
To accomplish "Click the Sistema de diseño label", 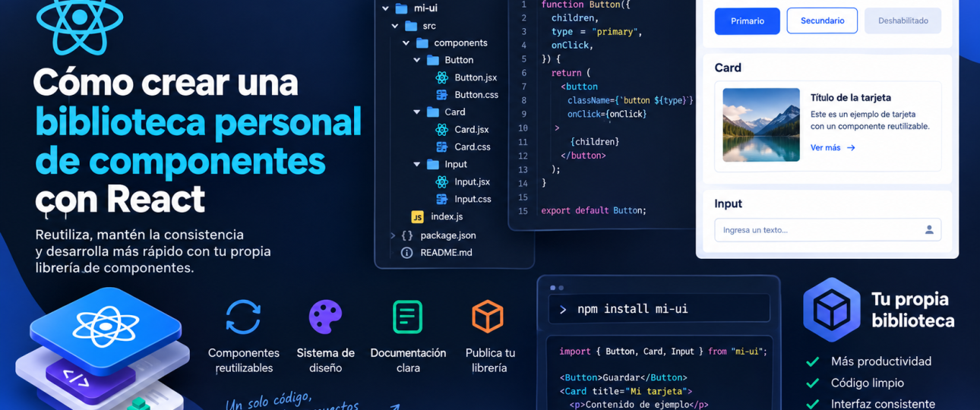I will point(325,361).
